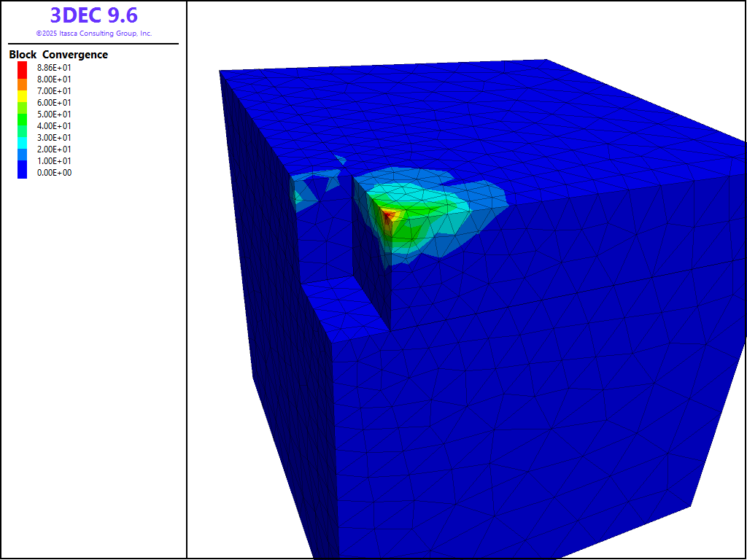Click the 5.00E+01 legend value
The image size is (747, 560).
[x=54, y=114]
